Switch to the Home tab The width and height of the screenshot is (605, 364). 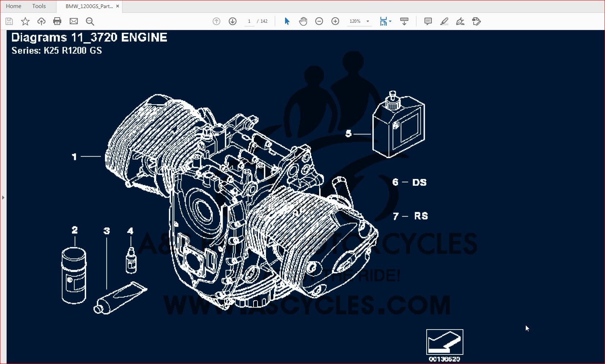(x=14, y=6)
